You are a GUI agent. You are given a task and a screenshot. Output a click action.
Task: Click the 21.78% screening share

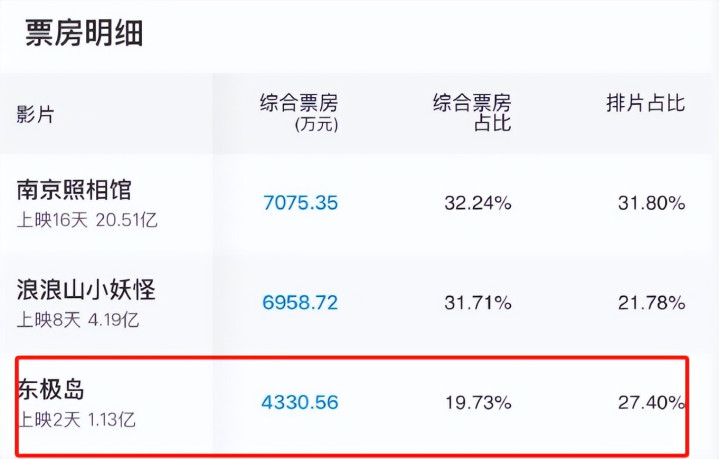[651, 302]
